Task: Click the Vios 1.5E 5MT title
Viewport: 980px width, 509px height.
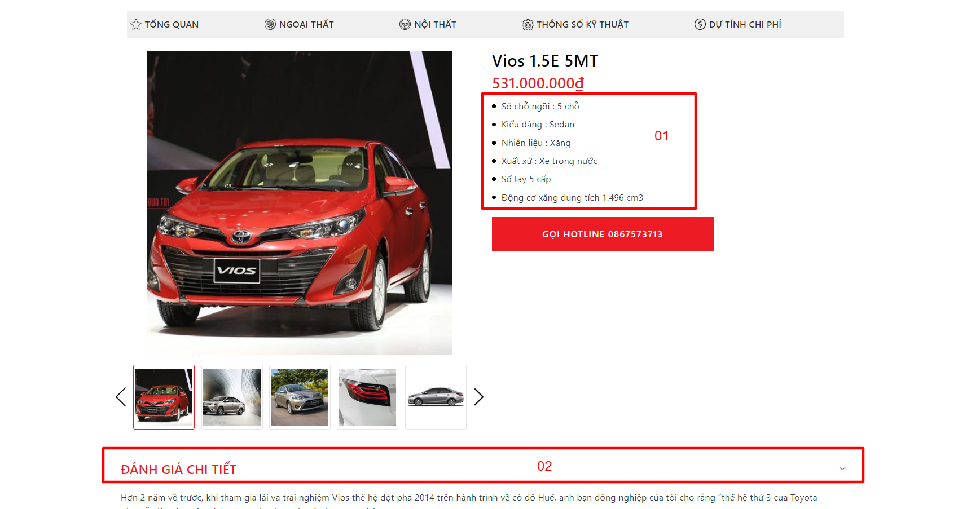Action: click(x=545, y=61)
